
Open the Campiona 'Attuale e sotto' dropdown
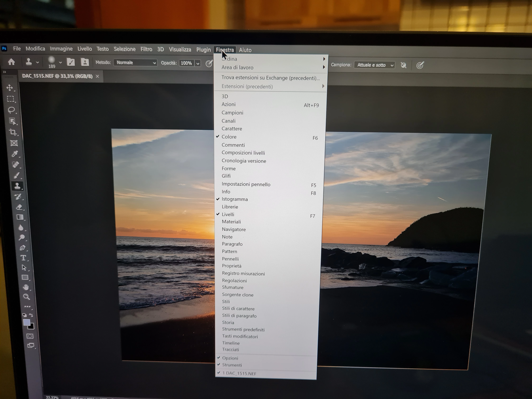(374, 65)
